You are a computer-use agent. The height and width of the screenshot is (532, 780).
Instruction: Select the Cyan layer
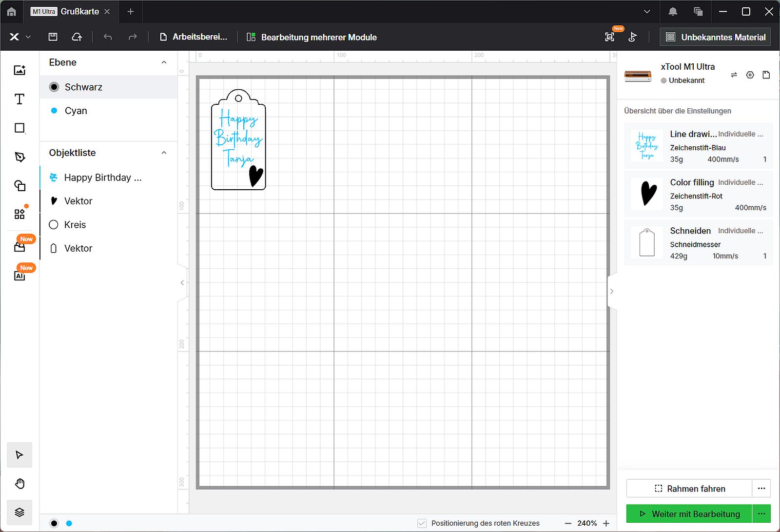click(x=76, y=111)
